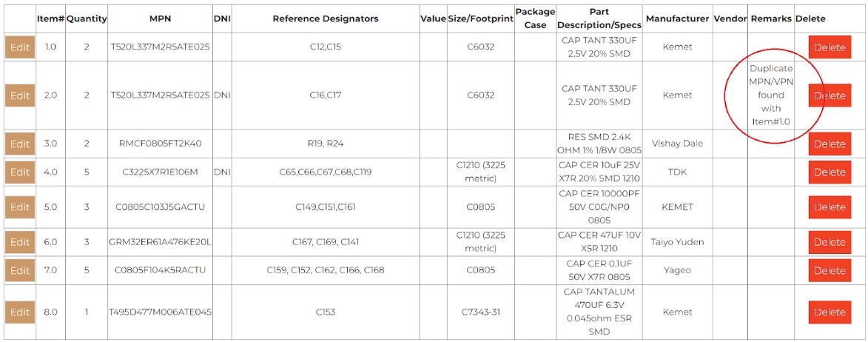Click Edit on item 5.0 row
Image resolution: width=868 pixels, height=342 pixels.
click(19, 207)
